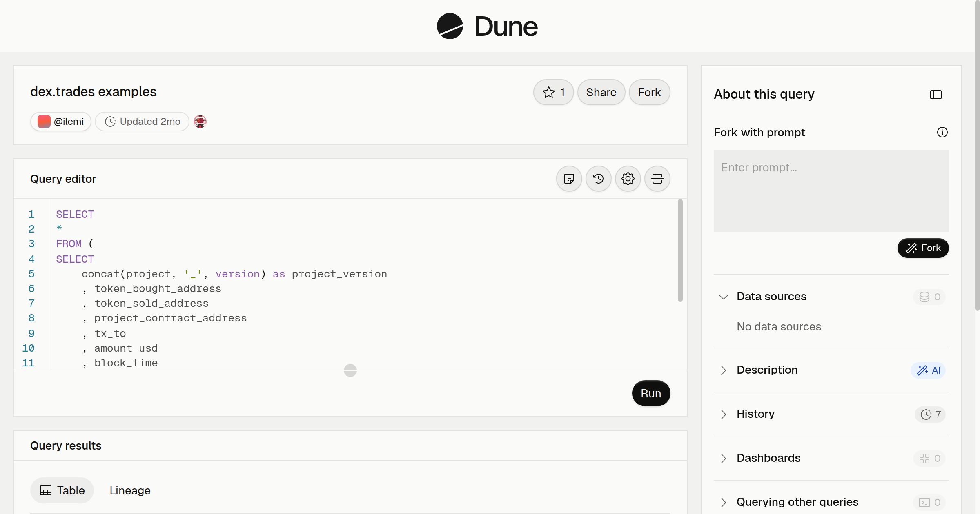Expand Querying other queries section
Viewport: 980px width, 514px height.
(723, 502)
